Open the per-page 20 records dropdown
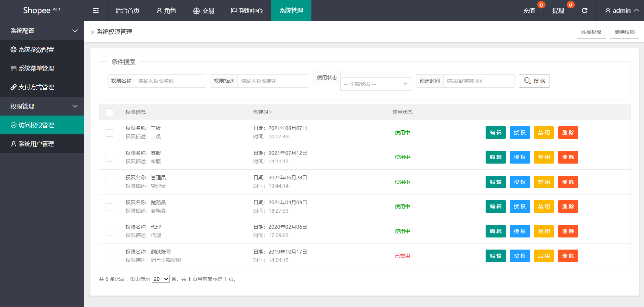Viewport: 644px width, 307px height. 161,279
